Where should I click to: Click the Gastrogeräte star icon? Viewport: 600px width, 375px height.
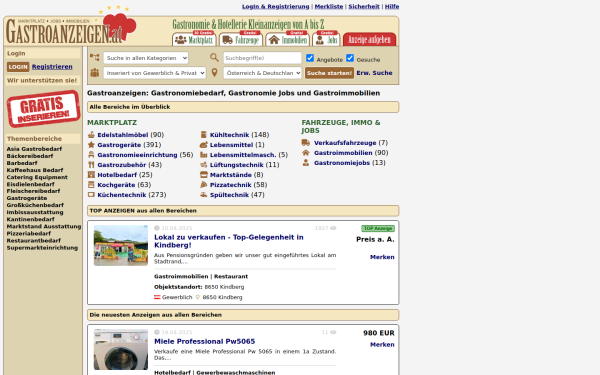91,145
